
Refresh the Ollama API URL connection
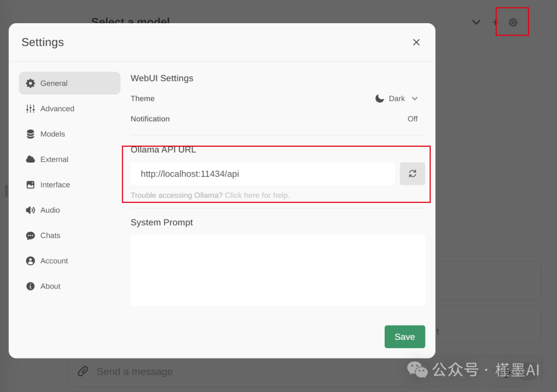[x=413, y=174]
